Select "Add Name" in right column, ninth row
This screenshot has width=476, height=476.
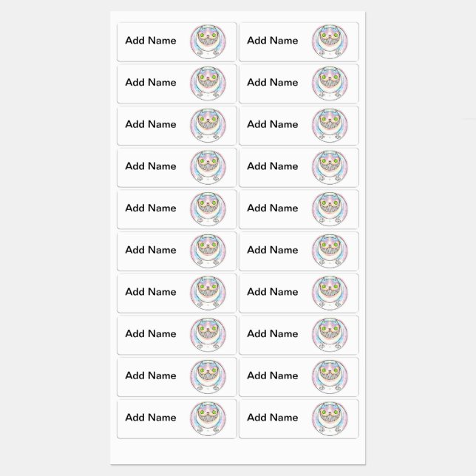coord(273,375)
